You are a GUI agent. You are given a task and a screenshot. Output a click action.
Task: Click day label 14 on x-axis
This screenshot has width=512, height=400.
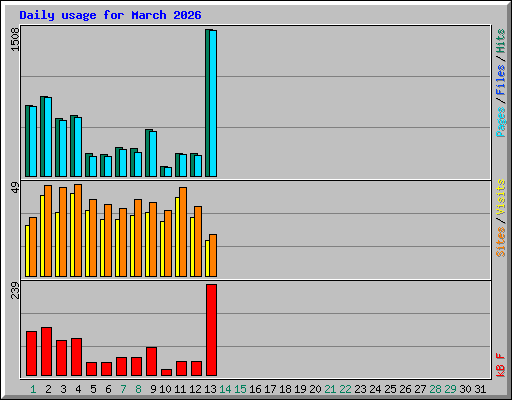225,389
